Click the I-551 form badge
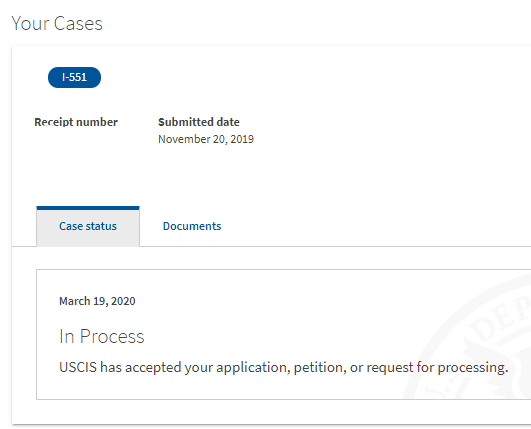 click(74, 78)
